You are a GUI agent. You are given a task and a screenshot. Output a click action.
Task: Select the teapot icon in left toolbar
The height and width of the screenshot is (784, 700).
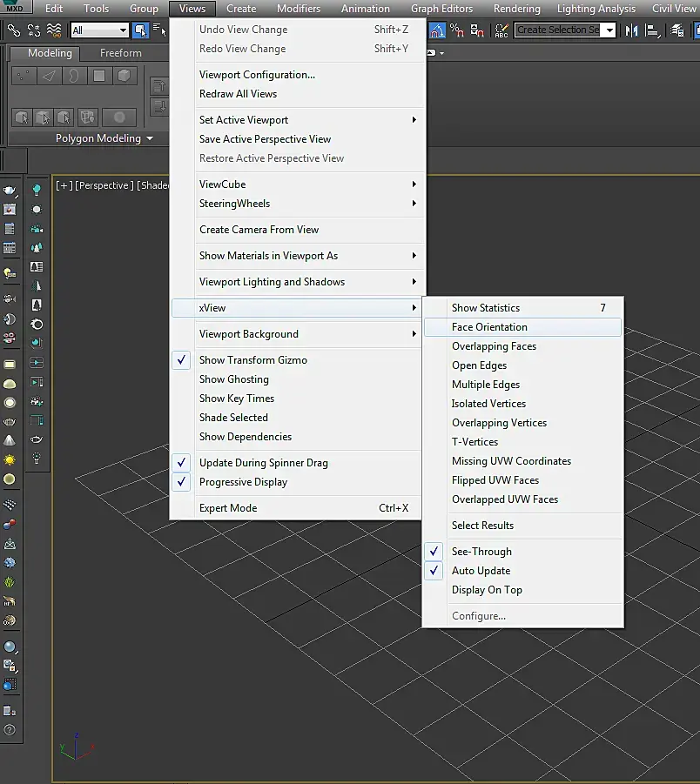pos(10,191)
